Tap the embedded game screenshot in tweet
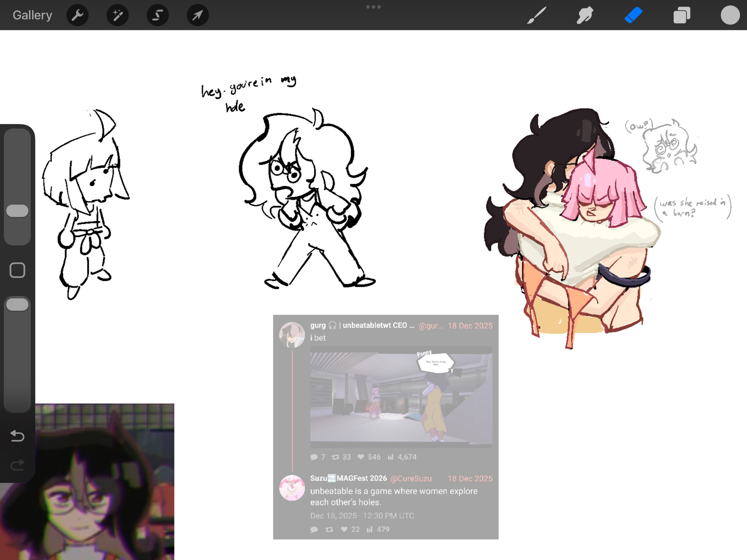Screen dimensions: 747x560 [x=401, y=398]
